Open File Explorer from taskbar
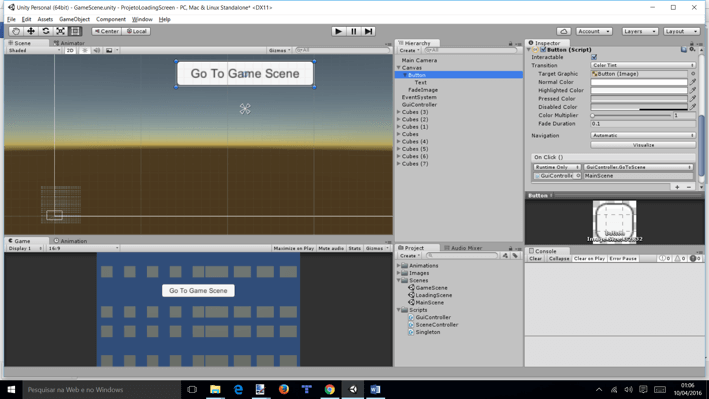709x399 pixels. pos(215,390)
